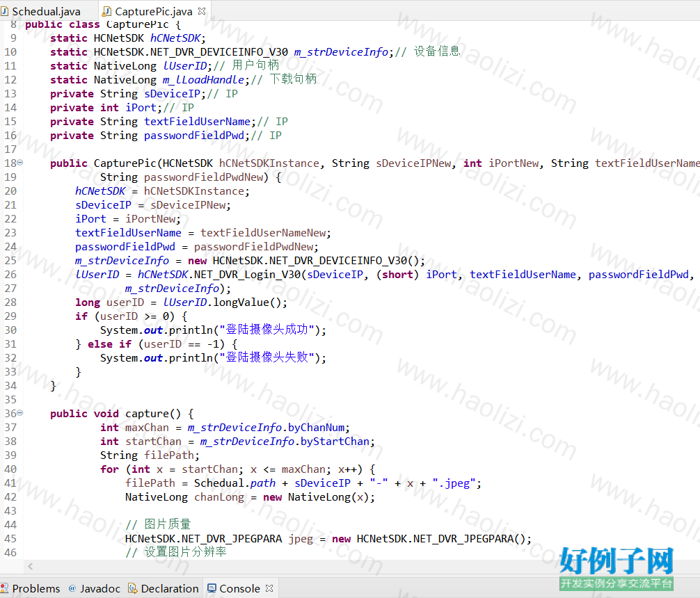This screenshot has width=700, height=598.
Task: Click the Java file icon on CapturePic.java tab
Action: coord(107,10)
